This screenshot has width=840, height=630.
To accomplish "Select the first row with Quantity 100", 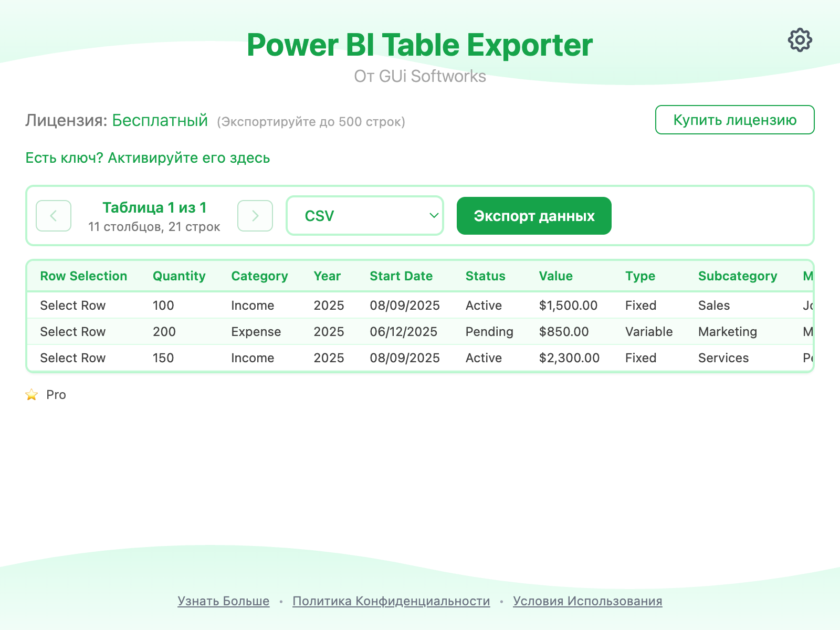I will (73, 306).
